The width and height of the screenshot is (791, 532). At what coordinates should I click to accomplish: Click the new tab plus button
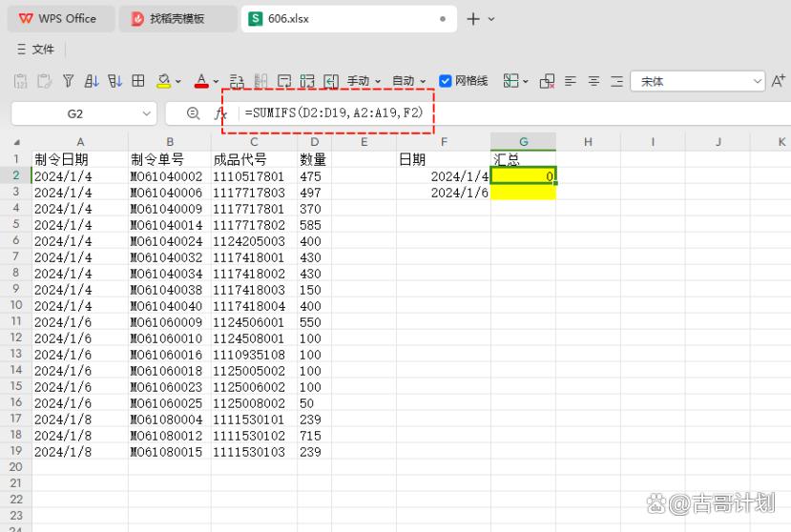pyautogui.click(x=473, y=18)
